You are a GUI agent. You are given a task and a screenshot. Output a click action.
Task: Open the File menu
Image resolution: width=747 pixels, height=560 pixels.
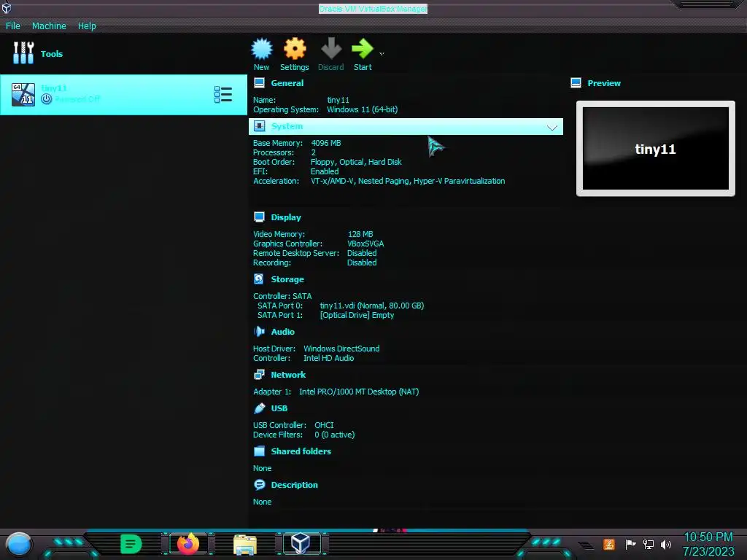13,26
